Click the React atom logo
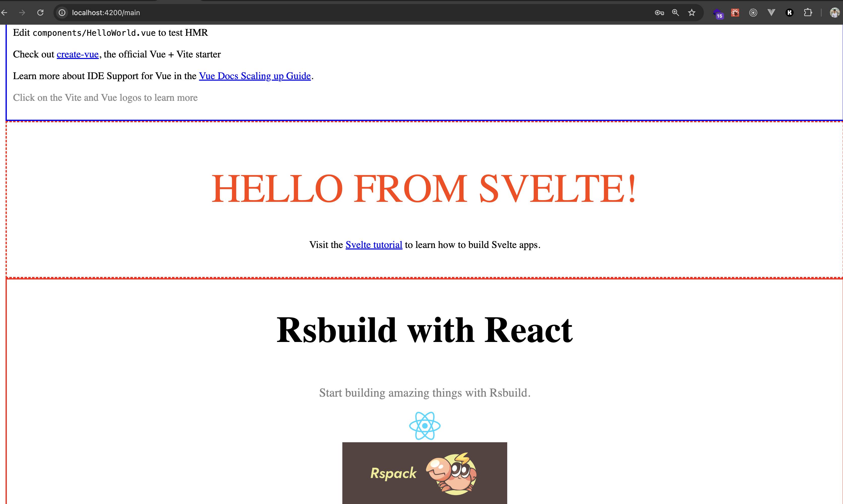843x504 pixels. coord(425,426)
